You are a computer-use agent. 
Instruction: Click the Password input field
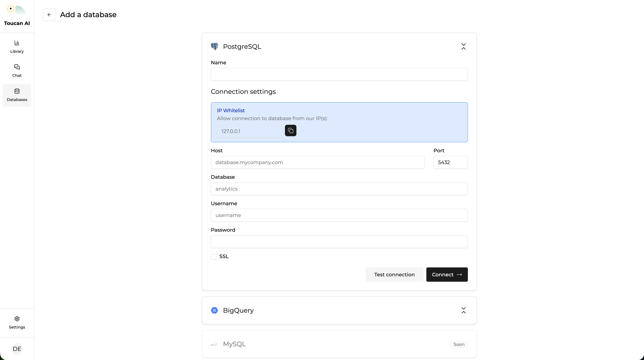pos(339,242)
